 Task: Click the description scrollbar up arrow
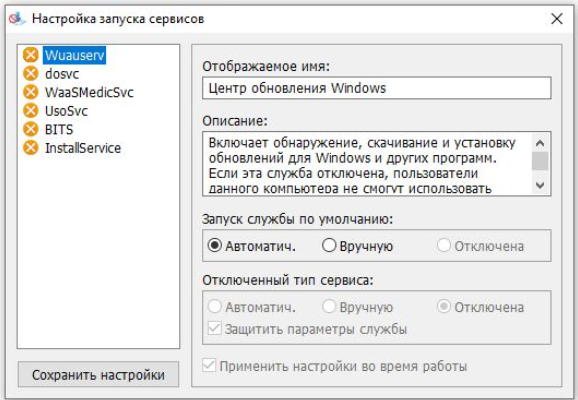(540, 143)
